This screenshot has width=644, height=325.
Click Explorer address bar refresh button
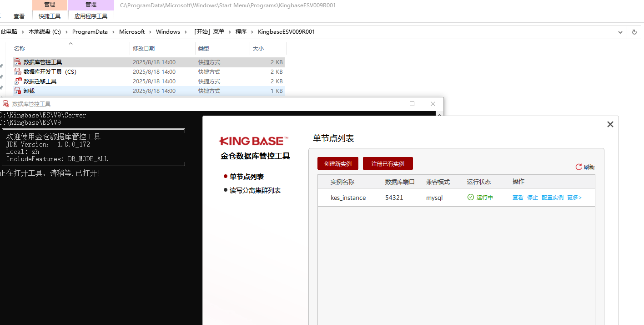[x=634, y=32]
